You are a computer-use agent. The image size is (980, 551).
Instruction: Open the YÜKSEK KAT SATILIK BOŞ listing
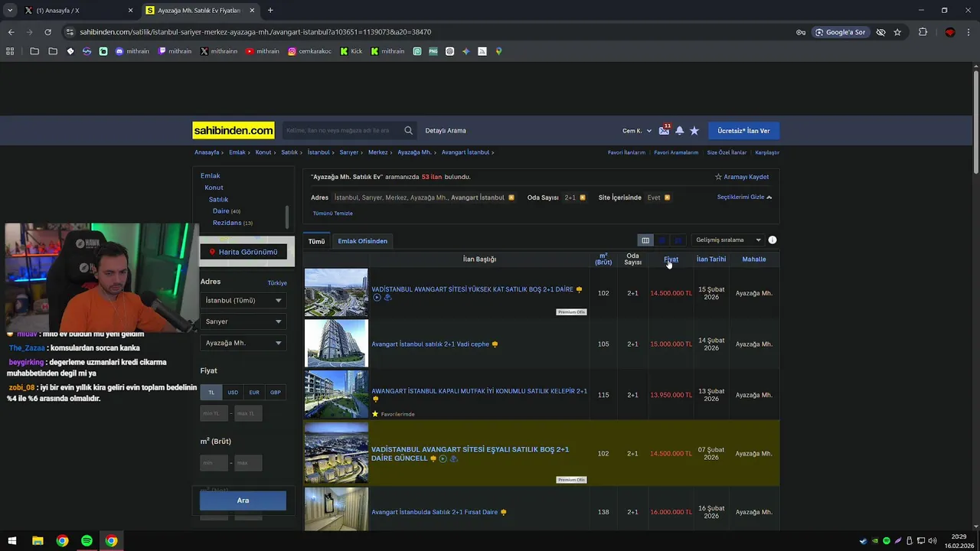[472, 290]
